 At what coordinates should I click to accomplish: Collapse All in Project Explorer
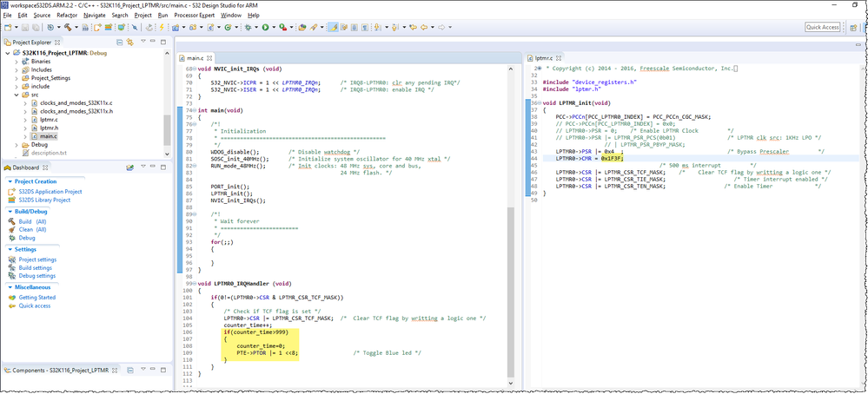coord(120,42)
